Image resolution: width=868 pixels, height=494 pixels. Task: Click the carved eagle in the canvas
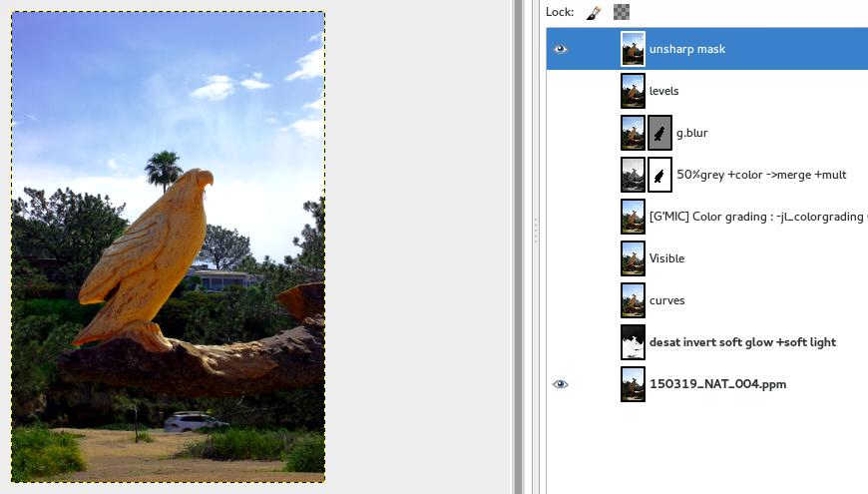tap(150, 249)
